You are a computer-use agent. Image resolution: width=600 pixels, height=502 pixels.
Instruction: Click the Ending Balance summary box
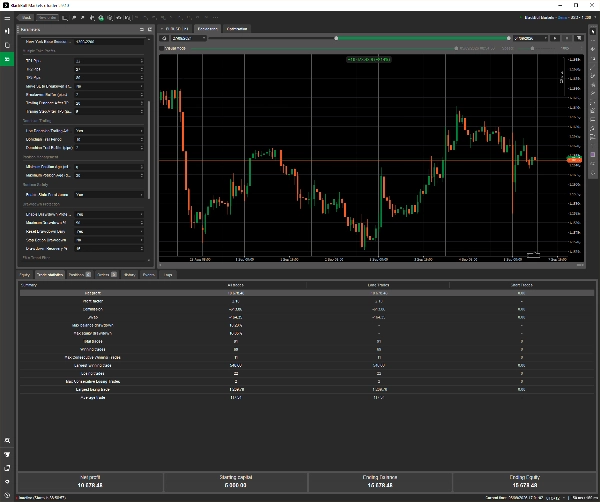(x=380, y=481)
